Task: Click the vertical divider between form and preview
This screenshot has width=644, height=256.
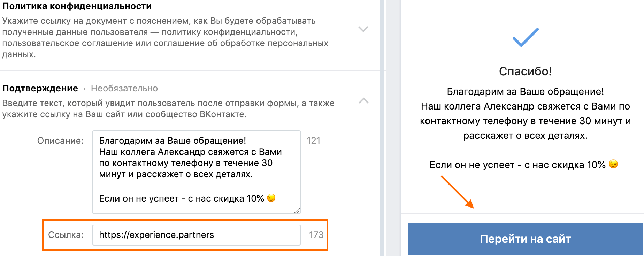Action: (382, 128)
